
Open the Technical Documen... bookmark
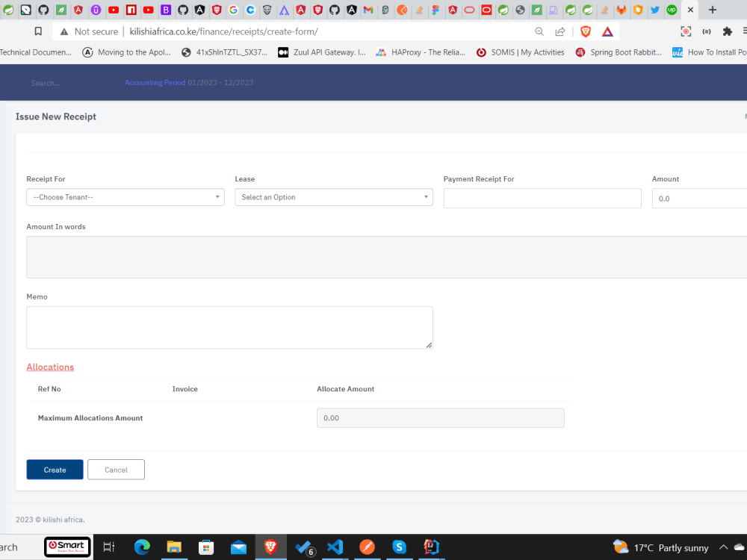[35, 52]
